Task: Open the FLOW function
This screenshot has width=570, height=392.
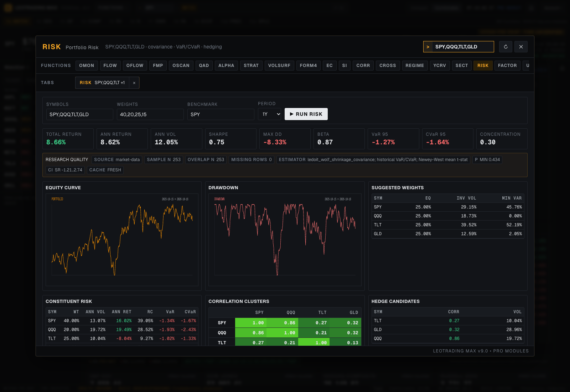Action: (x=110, y=66)
